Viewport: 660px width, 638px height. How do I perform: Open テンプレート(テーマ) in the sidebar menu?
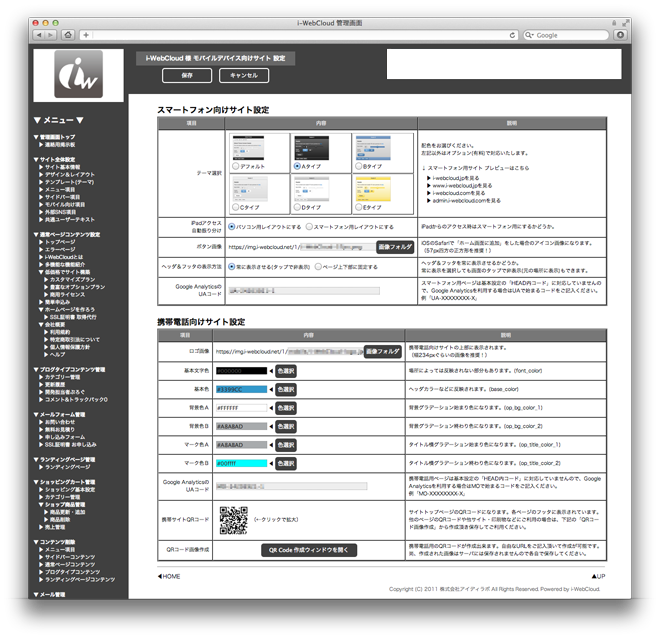69,182
